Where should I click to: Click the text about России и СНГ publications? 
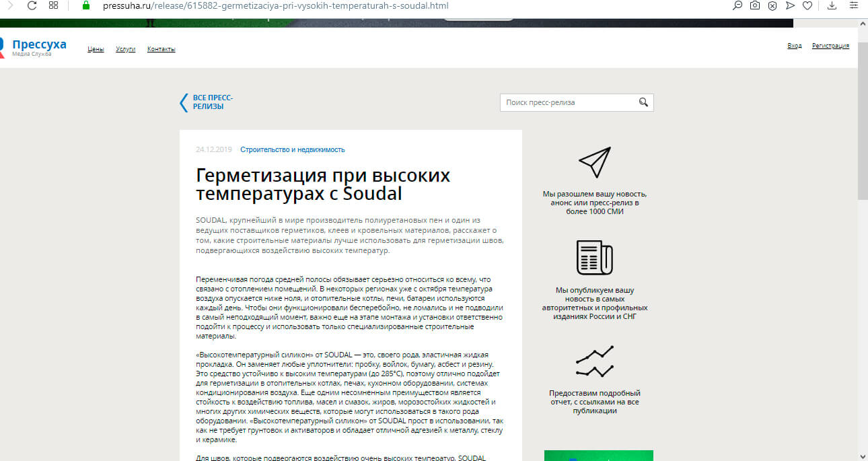tap(595, 304)
